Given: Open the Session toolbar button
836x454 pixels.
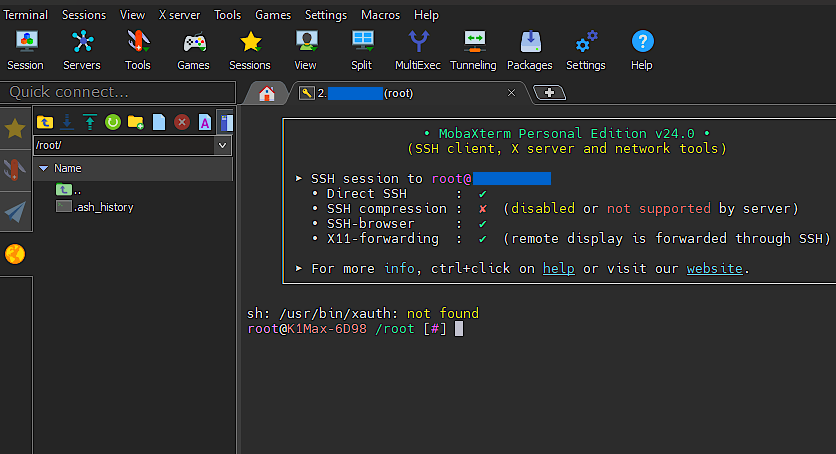Looking at the screenshot, I should coord(26,50).
